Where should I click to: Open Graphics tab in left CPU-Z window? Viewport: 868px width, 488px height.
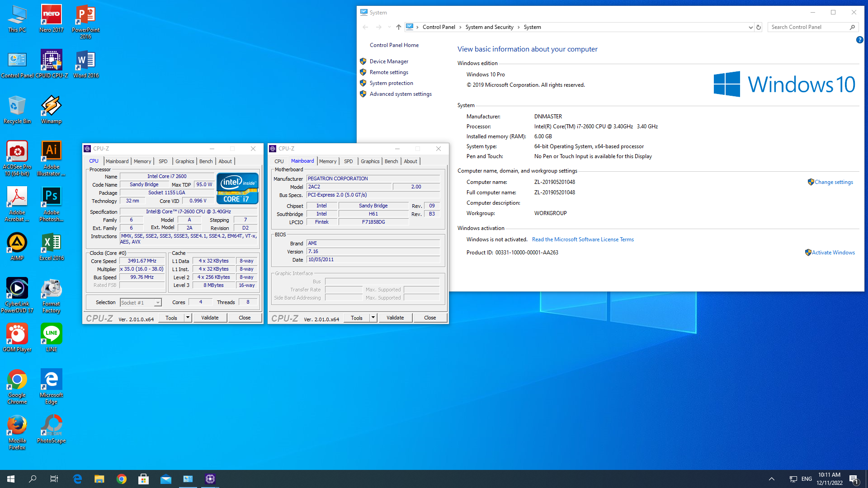tap(185, 161)
